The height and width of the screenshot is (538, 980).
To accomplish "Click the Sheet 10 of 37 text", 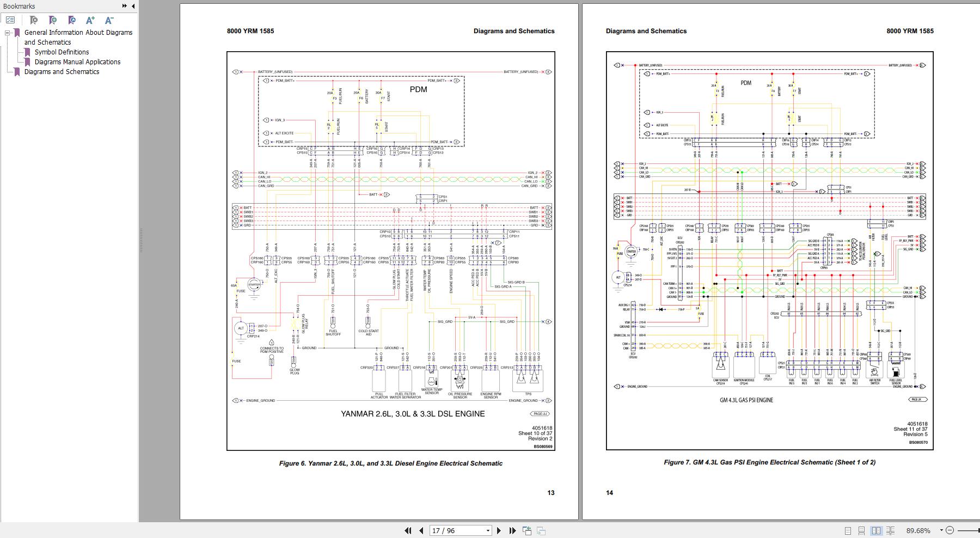I will point(535,433).
